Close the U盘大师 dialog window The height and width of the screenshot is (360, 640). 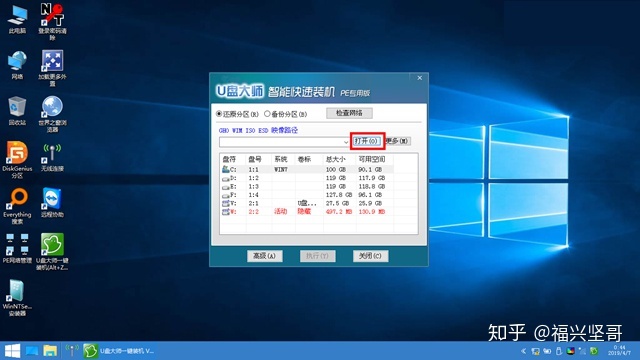click(420, 78)
